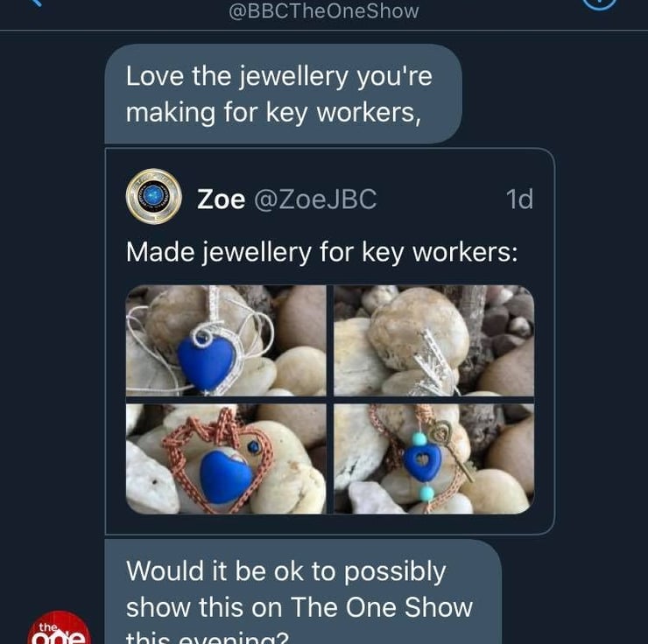Open quoted tweet card beside Zoe's header
This screenshot has width=648, height=644.
[x=330, y=341]
